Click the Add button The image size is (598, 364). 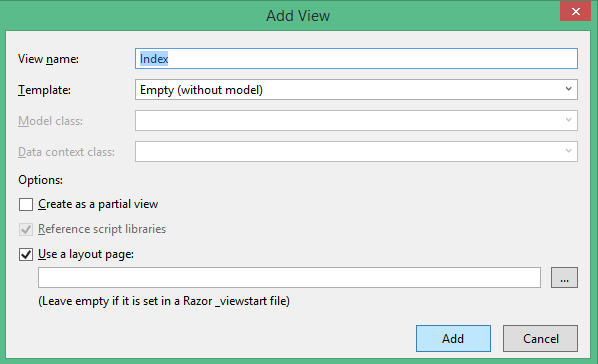pyautogui.click(x=453, y=338)
